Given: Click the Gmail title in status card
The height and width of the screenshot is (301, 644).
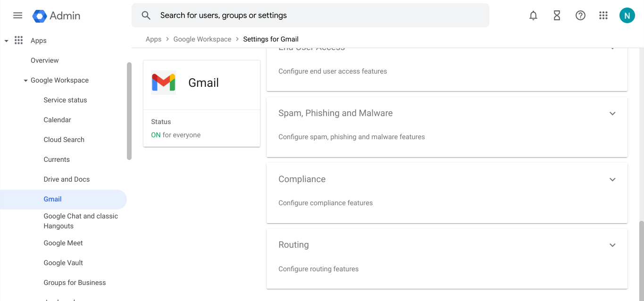Looking at the screenshot, I should 203,83.
